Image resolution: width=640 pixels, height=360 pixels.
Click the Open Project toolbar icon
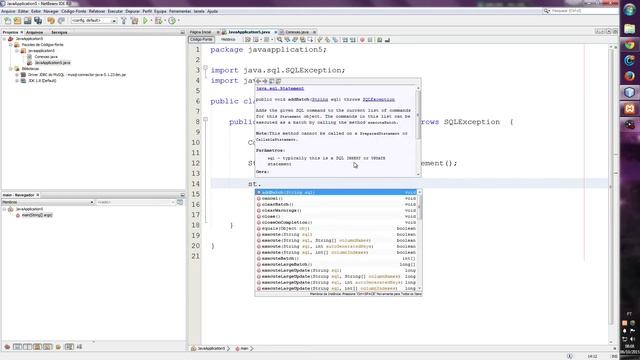point(28,20)
